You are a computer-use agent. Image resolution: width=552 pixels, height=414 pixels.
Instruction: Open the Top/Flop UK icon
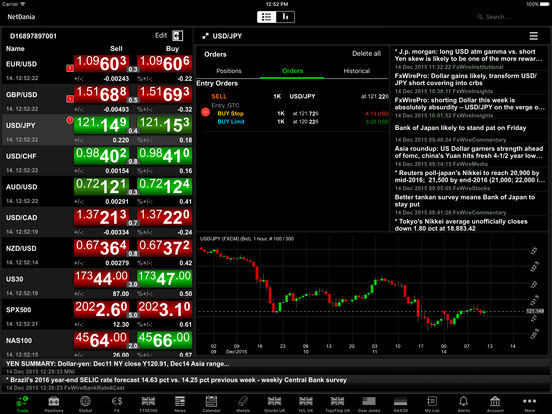pyautogui.click(x=337, y=404)
